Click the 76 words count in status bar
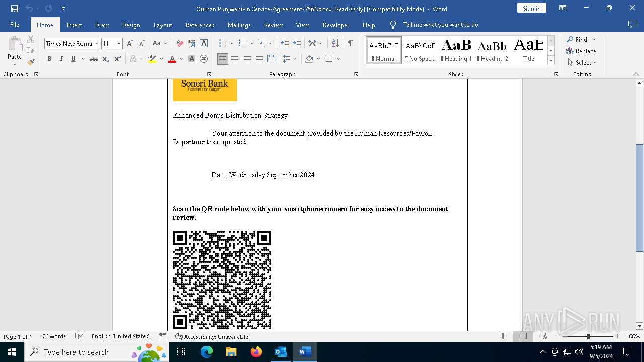The height and width of the screenshot is (362, 644). (x=54, y=336)
